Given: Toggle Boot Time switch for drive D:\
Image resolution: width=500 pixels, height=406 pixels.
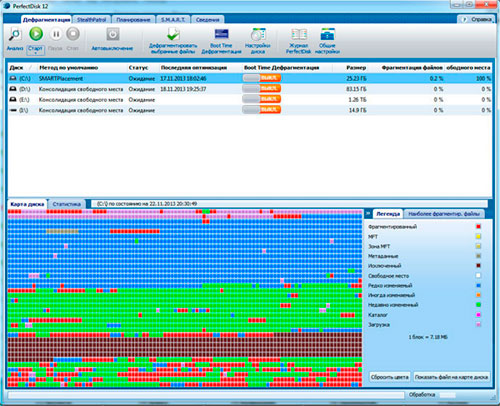Looking at the screenshot, I should tap(262, 89).
